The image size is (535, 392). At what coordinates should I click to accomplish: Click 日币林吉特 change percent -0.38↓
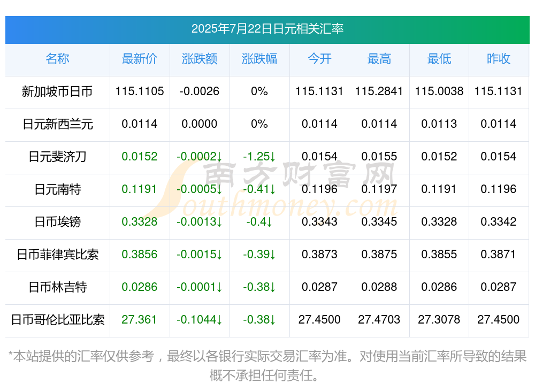[x=259, y=287]
